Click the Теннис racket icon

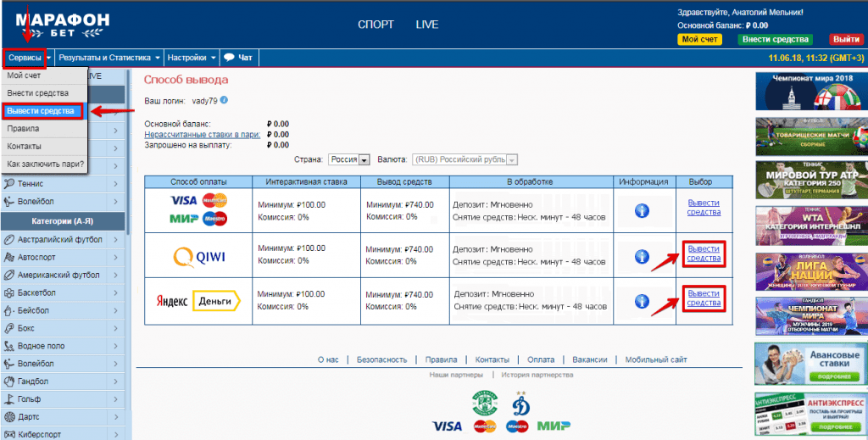8,183
